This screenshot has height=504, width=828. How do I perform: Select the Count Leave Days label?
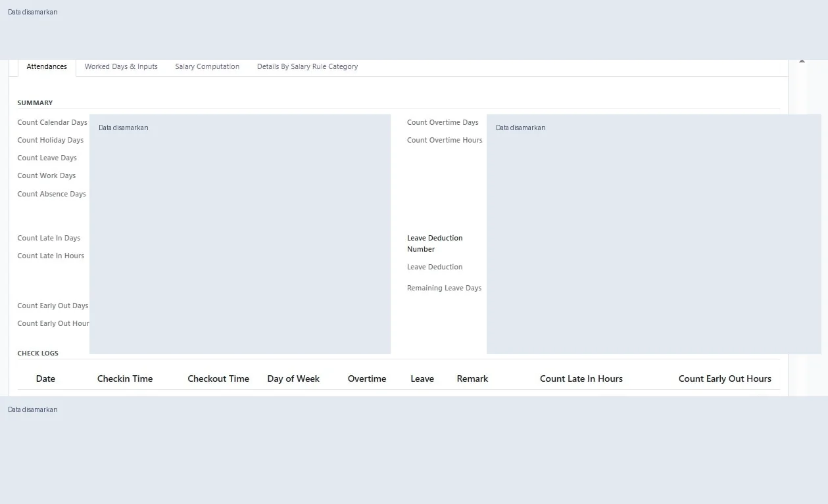pos(47,158)
